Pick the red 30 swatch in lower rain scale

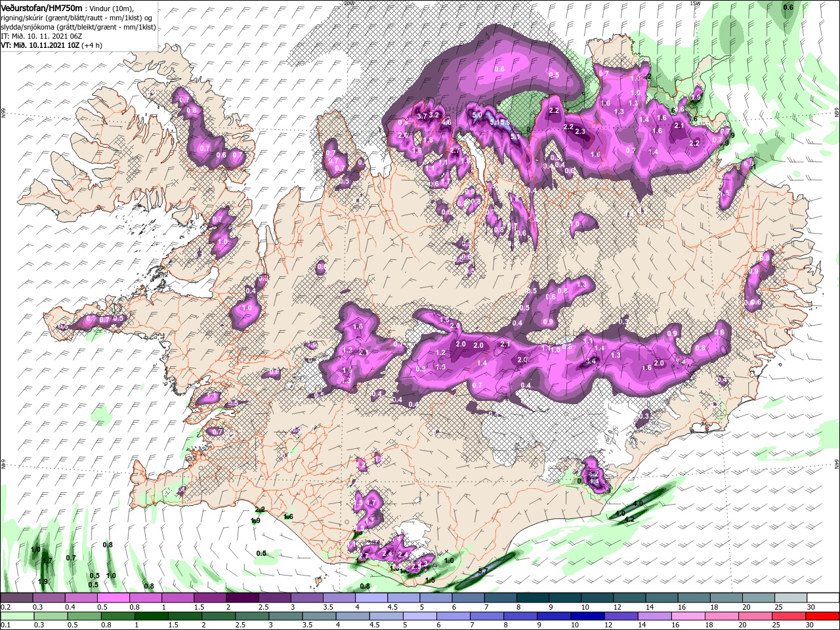click(x=824, y=616)
